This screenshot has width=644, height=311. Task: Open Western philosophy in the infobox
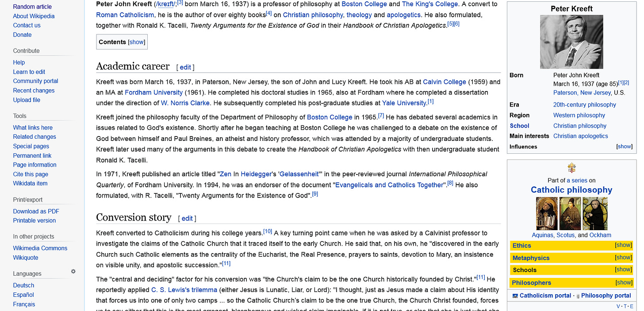tap(579, 115)
